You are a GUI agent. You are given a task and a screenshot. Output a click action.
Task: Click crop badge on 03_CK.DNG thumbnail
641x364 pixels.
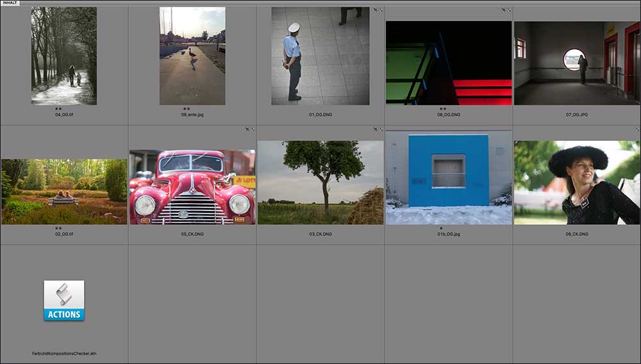pos(375,129)
